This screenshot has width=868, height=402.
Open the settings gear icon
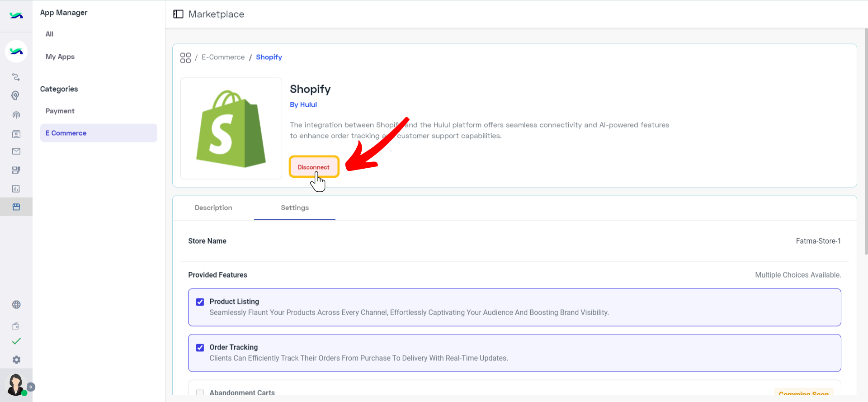click(x=16, y=360)
